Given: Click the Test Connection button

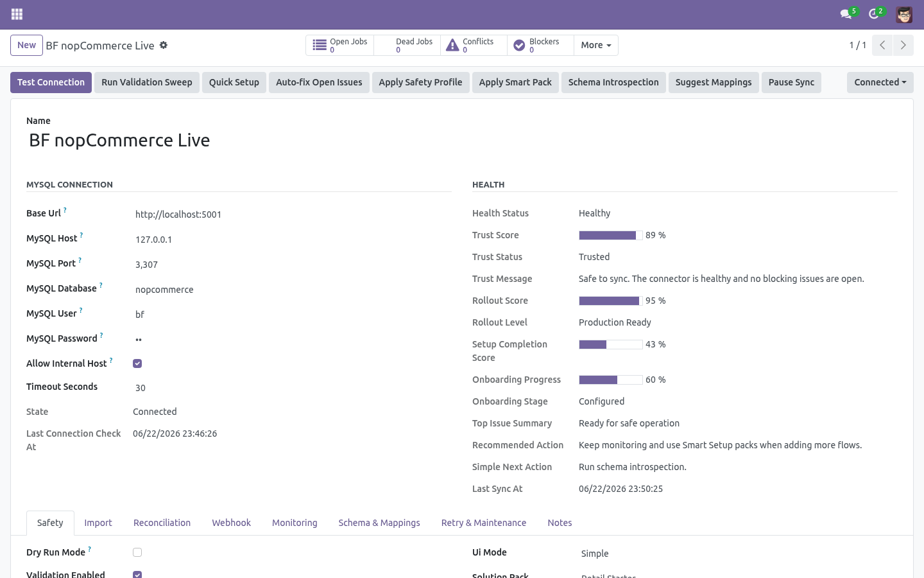Looking at the screenshot, I should [x=51, y=82].
